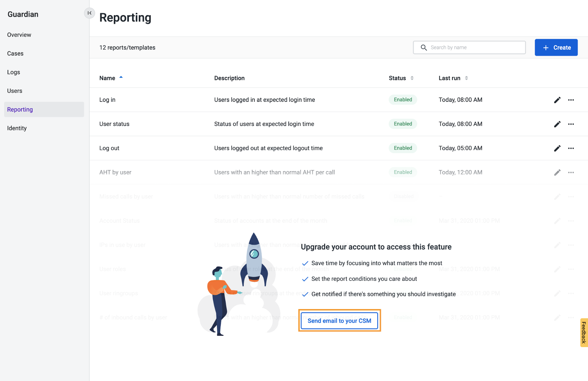Edit the Log in report using pencil icon
The image size is (588, 381).
pyautogui.click(x=557, y=100)
